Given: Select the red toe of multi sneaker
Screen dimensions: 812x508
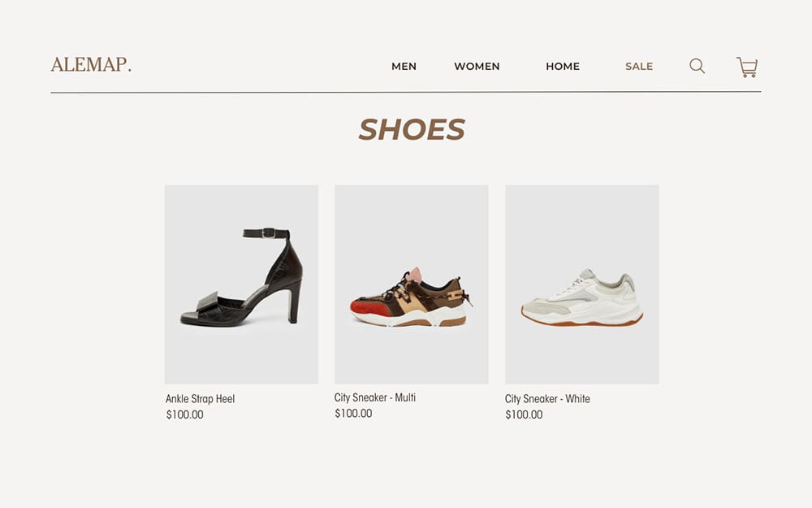Looking at the screenshot, I should (369, 308).
